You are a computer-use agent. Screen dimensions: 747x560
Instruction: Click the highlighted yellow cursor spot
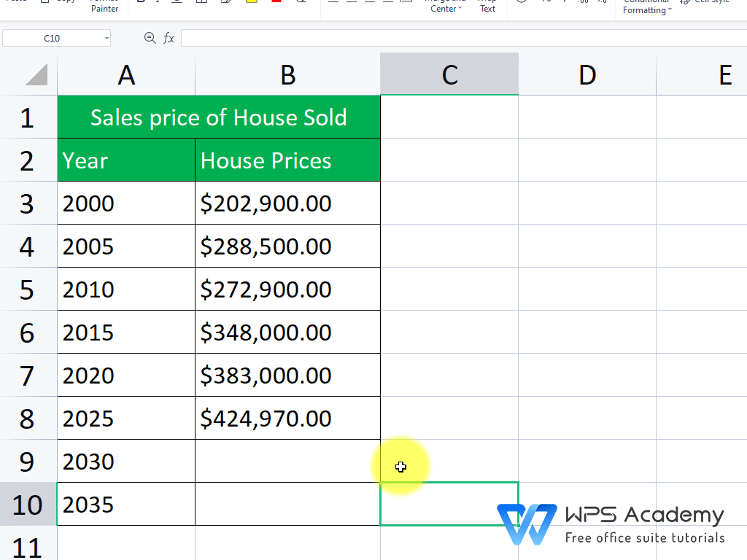point(401,465)
